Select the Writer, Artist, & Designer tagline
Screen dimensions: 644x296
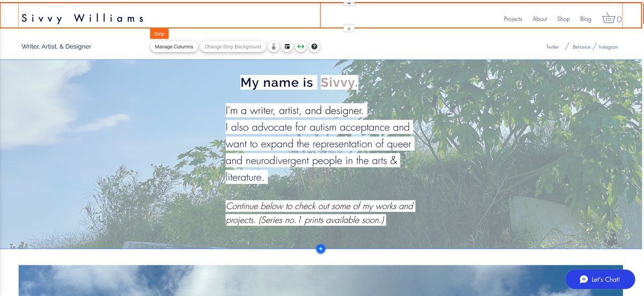click(56, 47)
